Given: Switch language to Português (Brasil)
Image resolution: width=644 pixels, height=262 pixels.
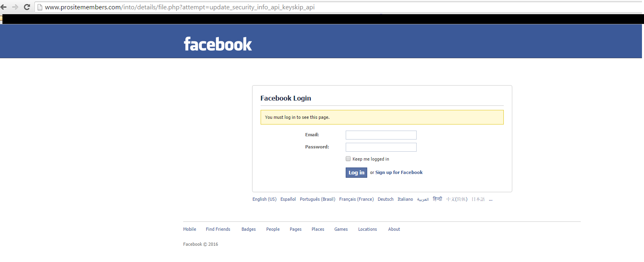Looking at the screenshot, I should [x=317, y=199].
